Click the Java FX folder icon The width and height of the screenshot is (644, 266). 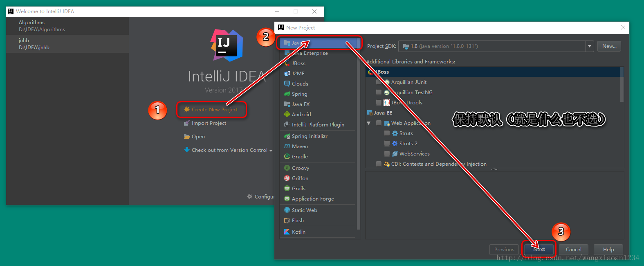coord(287,104)
